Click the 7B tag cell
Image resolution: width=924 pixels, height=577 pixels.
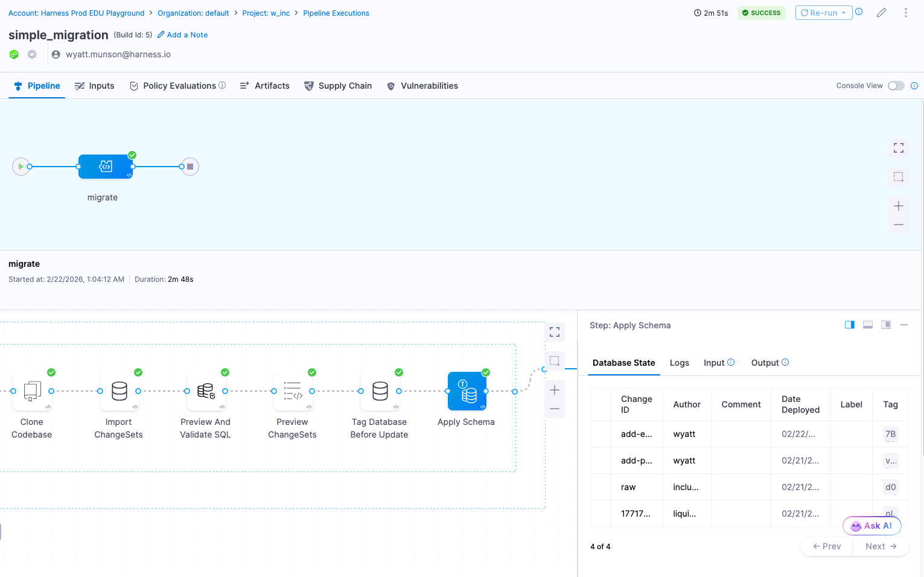[890, 434]
